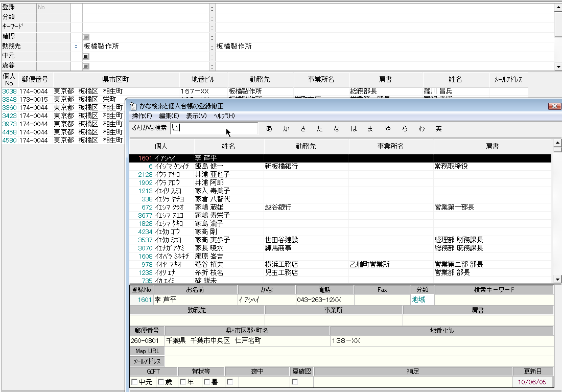
Task: Jump to the か kana index
Action: pyautogui.click(x=286, y=129)
